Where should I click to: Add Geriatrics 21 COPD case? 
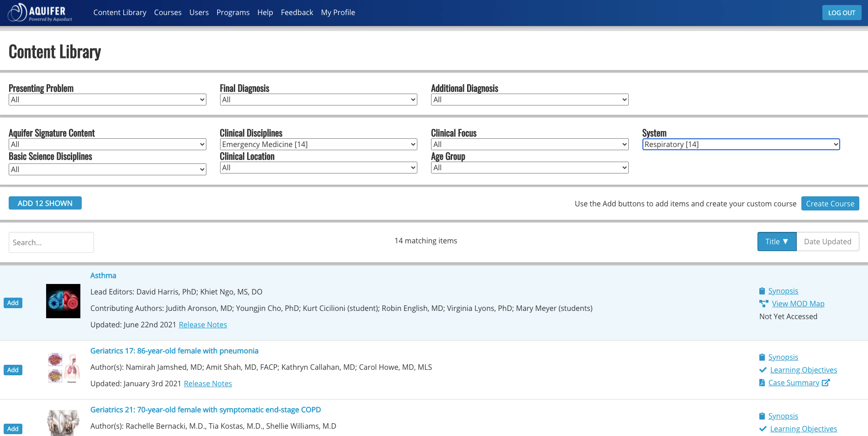[x=13, y=429]
